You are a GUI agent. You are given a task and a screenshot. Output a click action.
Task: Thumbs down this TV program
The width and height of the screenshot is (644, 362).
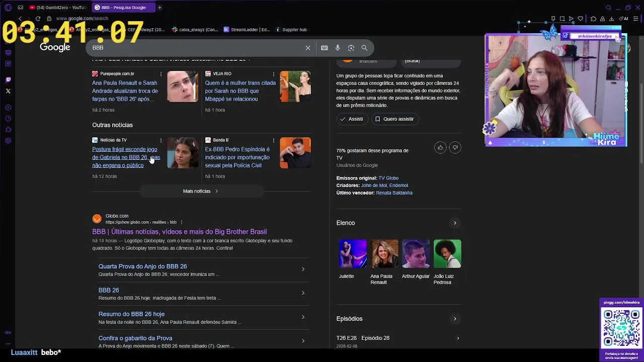[x=455, y=147]
